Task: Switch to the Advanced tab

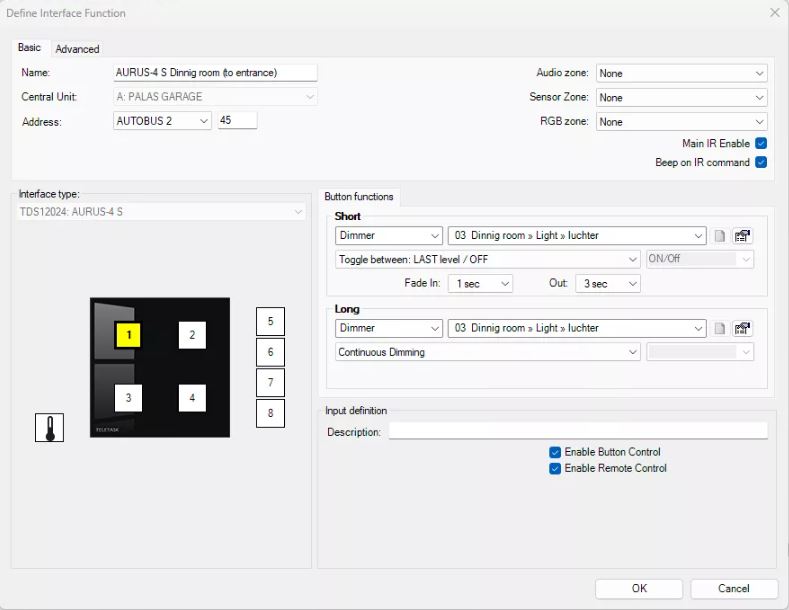Action: click(77, 49)
